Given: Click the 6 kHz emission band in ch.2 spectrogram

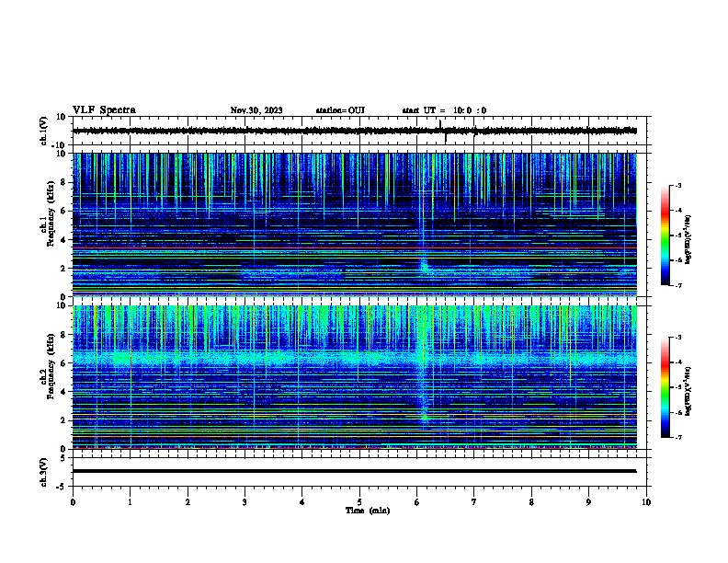Looking at the screenshot, I should pos(354,358).
